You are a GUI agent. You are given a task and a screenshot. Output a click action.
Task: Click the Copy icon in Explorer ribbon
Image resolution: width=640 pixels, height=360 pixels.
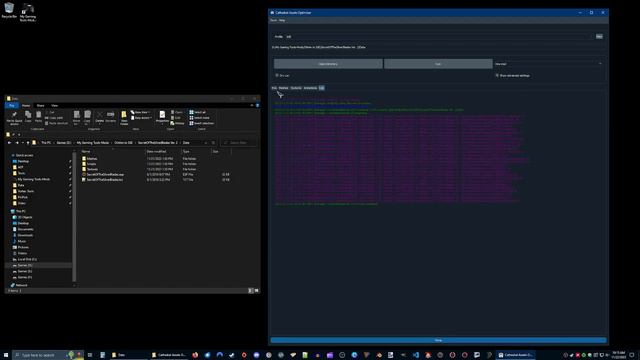pos(28,117)
